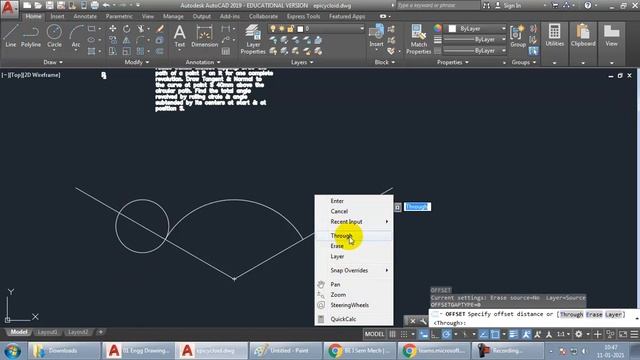Expand the Draw panel

coord(53,62)
